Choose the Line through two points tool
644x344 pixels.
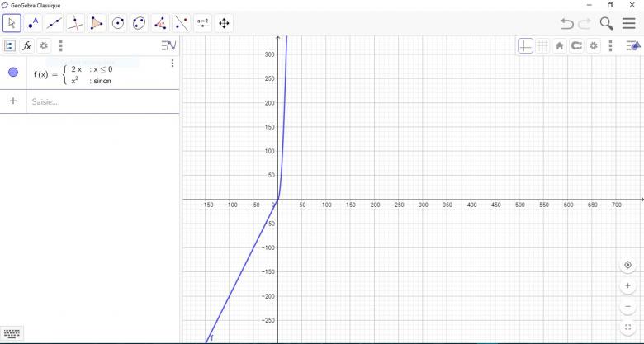pyautogui.click(x=54, y=23)
